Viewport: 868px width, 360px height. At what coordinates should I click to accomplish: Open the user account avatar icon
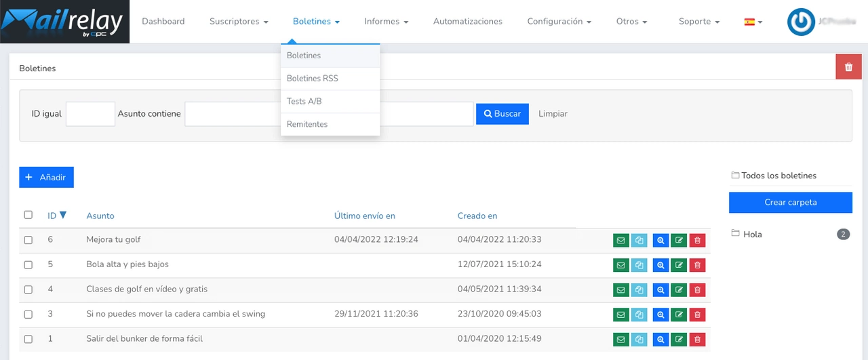click(801, 22)
